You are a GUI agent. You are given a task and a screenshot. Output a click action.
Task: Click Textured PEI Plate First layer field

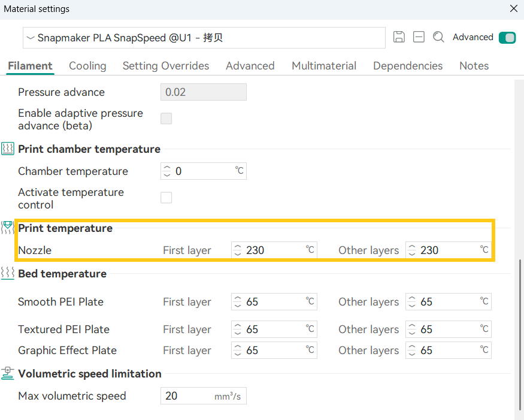[274, 330]
